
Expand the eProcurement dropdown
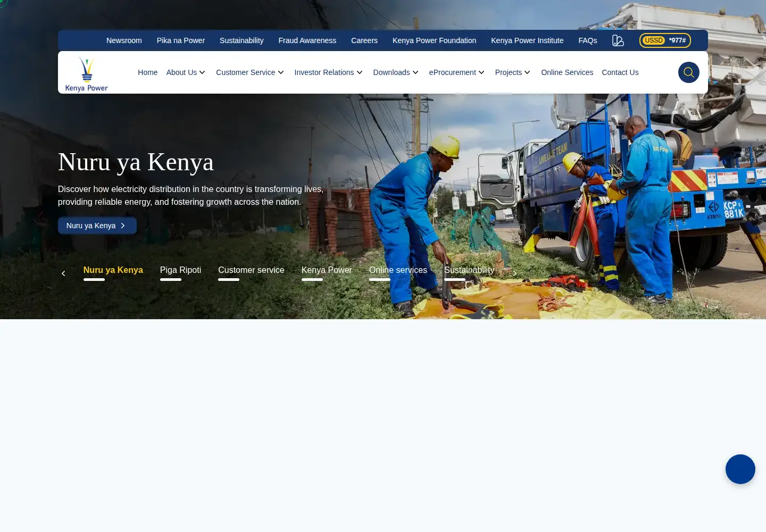click(x=457, y=72)
